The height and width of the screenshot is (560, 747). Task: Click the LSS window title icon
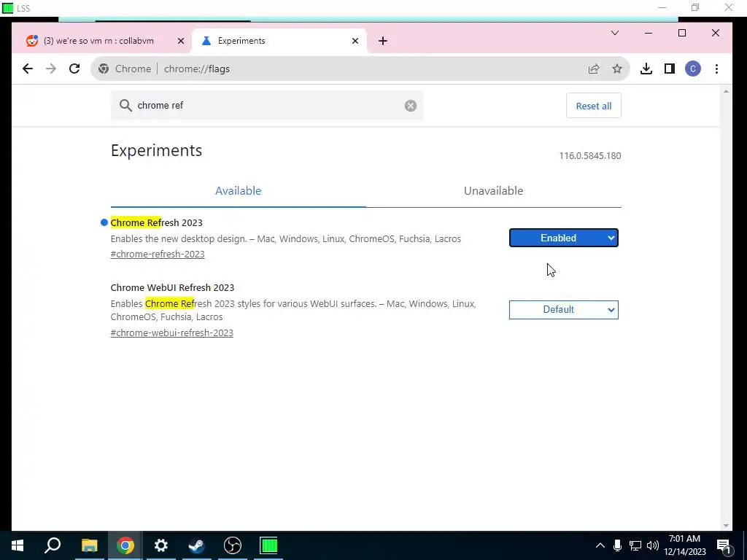coord(7,8)
